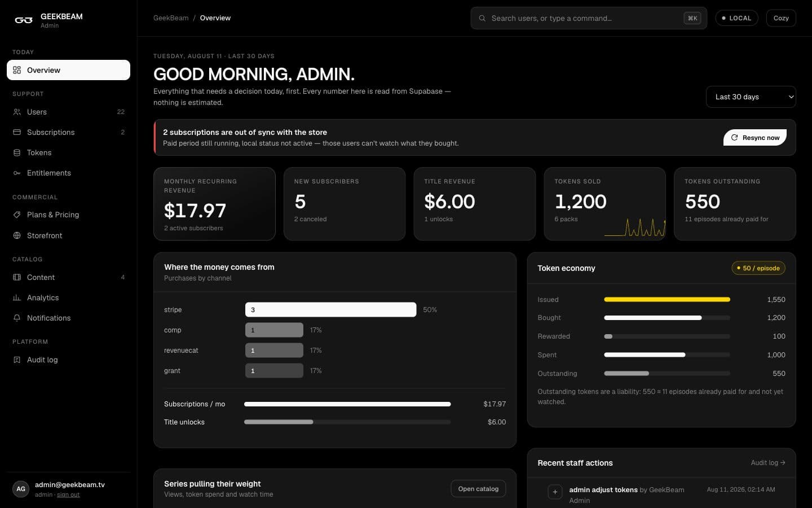Toggle the Cozy density button
Viewport: 812px width, 508px height.
click(781, 18)
